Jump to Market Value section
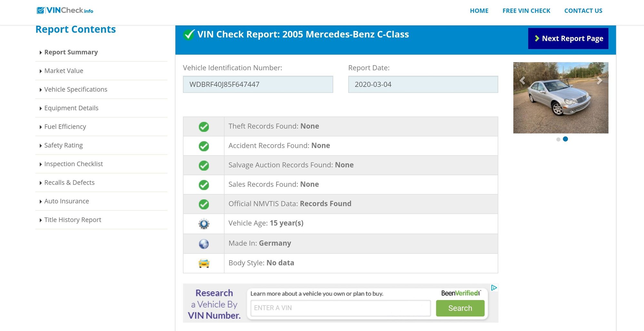 tap(64, 71)
